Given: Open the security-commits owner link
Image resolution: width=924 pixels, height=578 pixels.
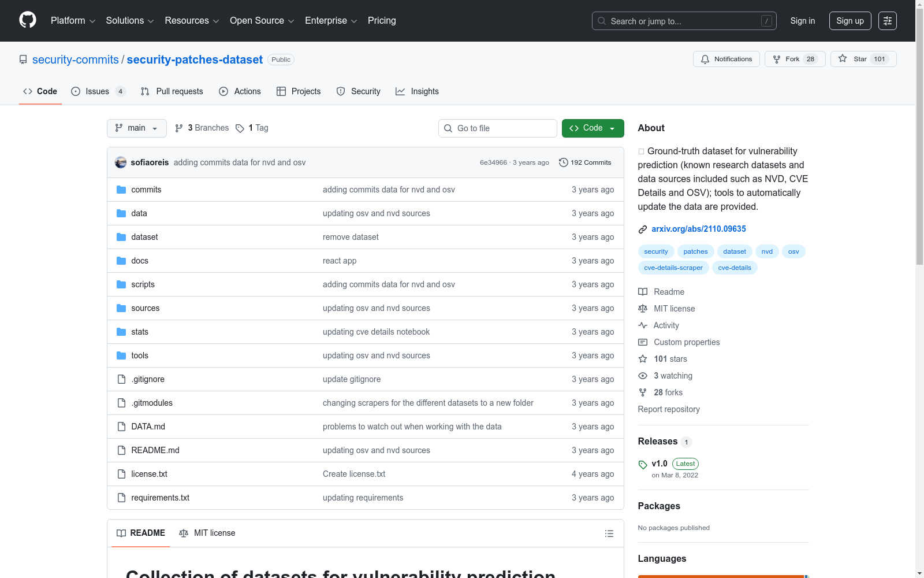Looking at the screenshot, I should (76, 60).
